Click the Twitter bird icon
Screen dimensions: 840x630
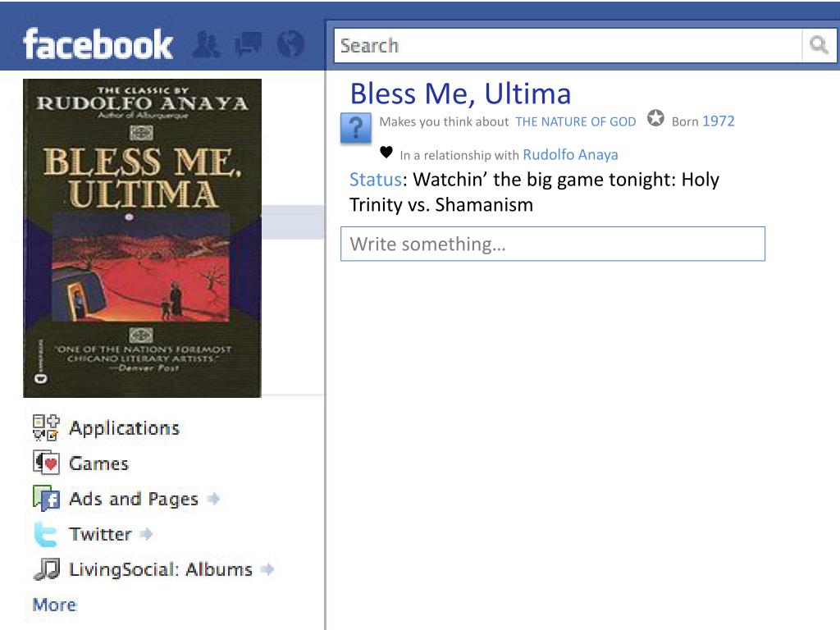[x=46, y=534]
